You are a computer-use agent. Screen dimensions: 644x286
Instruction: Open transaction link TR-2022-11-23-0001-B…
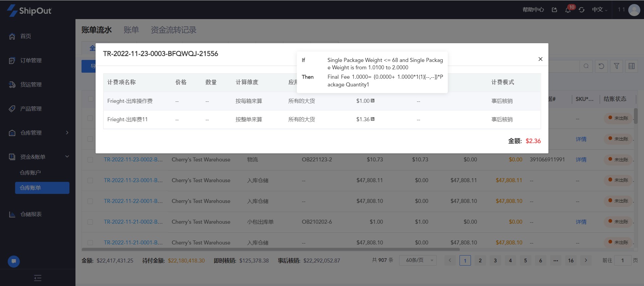pyautogui.click(x=133, y=180)
